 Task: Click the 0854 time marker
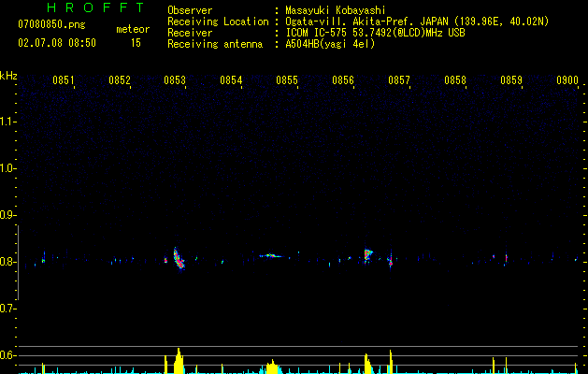tap(231, 80)
